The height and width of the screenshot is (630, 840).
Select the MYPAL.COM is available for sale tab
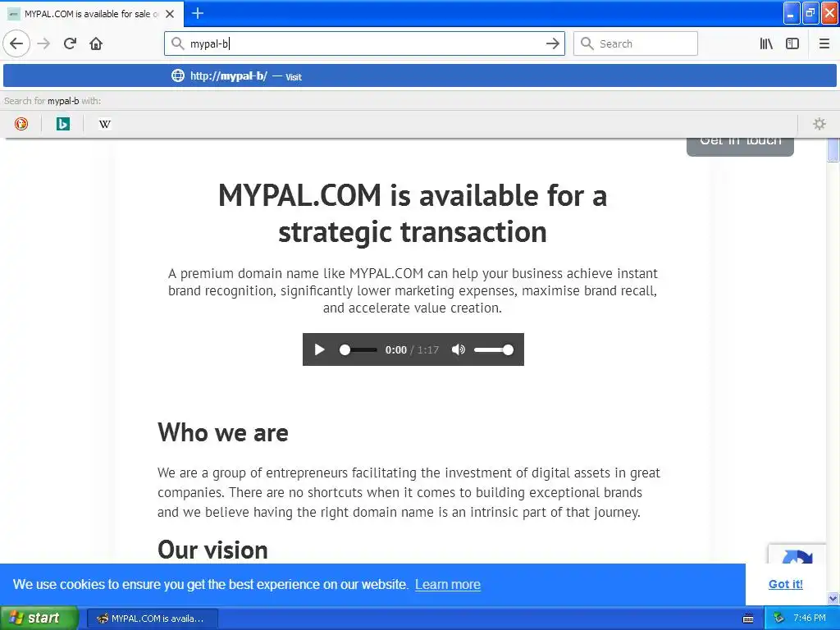coord(92,14)
